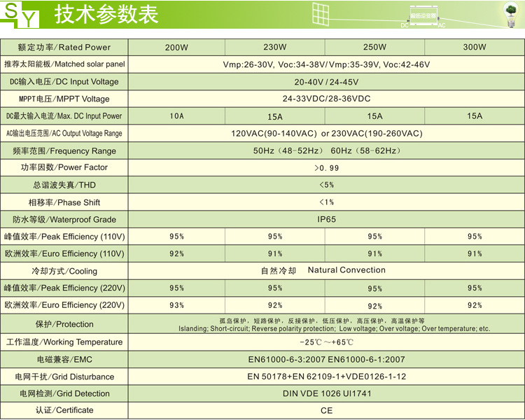
Task: Select the 认证/Certificate row label
Action: 64,410
